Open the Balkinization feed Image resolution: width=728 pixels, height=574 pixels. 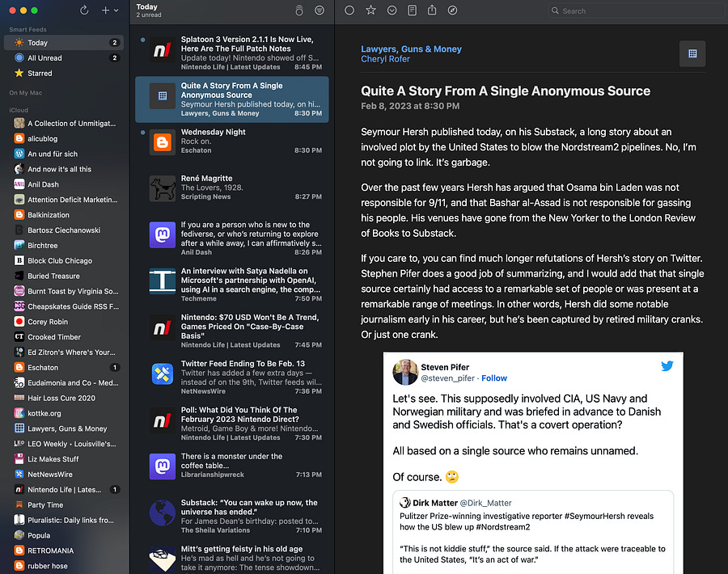coord(64,215)
